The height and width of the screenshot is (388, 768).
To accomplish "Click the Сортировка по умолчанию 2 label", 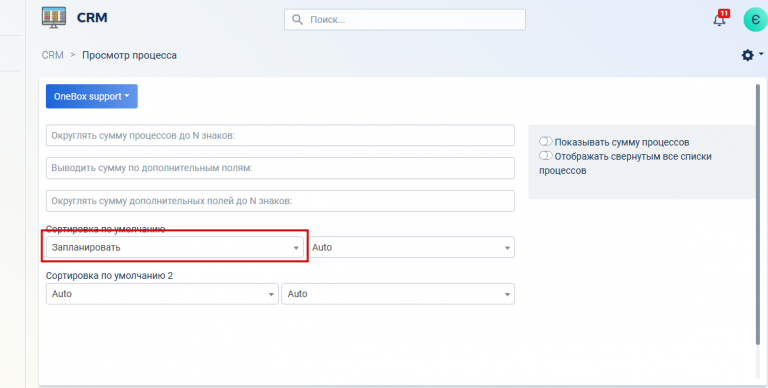I will click(109, 275).
